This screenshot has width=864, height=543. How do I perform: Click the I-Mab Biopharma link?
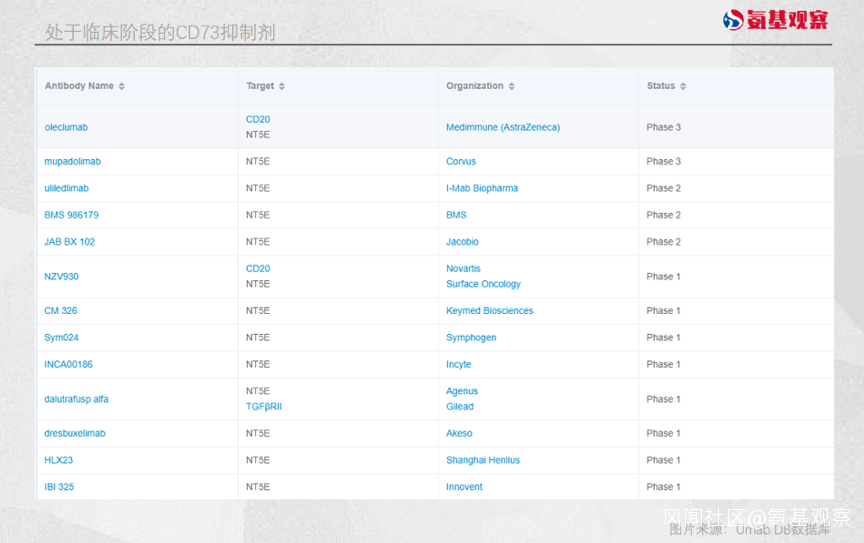pyautogui.click(x=482, y=189)
